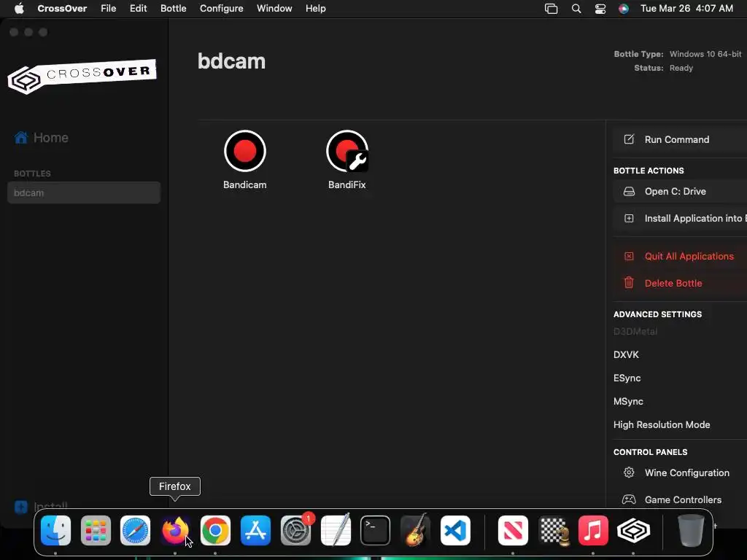Quit All Applications in bottle
Image resolution: width=747 pixels, height=560 pixels.
click(679, 256)
